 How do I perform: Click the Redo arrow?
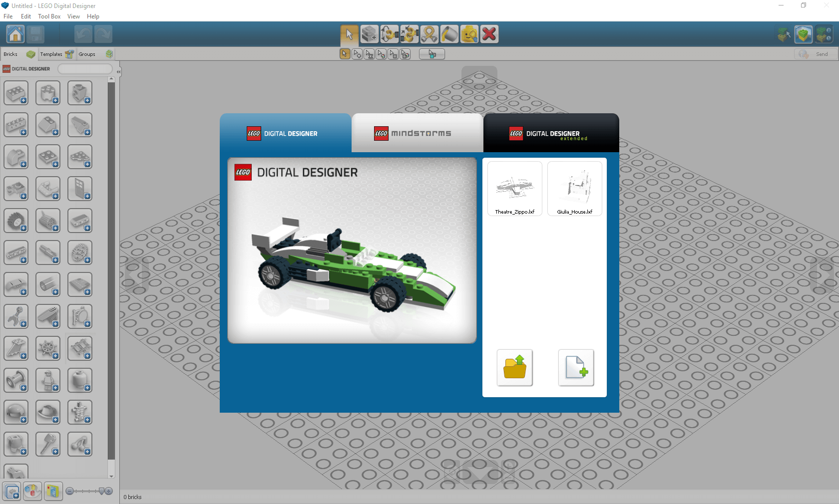pyautogui.click(x=103, y=34)
